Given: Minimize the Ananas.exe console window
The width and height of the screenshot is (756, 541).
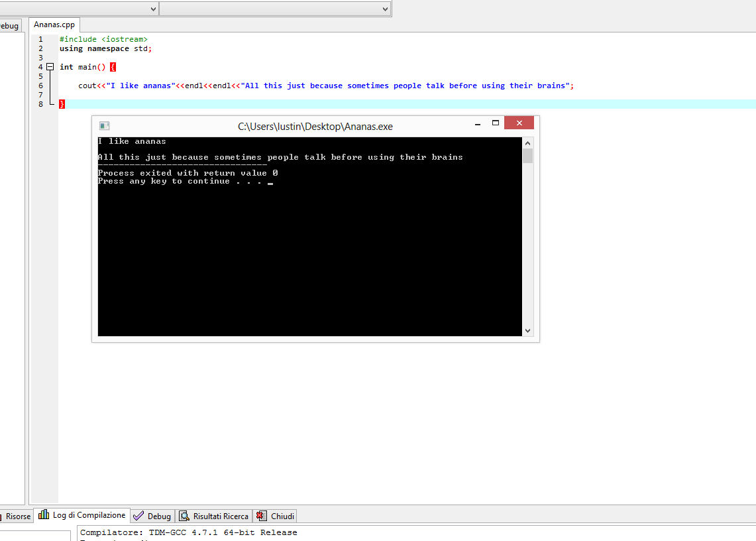Looking at the screenshot, I should pyautogui.click(x=478, y=124).
